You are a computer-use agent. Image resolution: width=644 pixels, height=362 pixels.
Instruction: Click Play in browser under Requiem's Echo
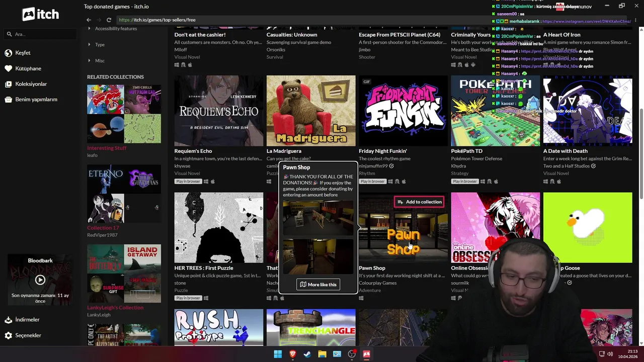click(x=188, y=182)
